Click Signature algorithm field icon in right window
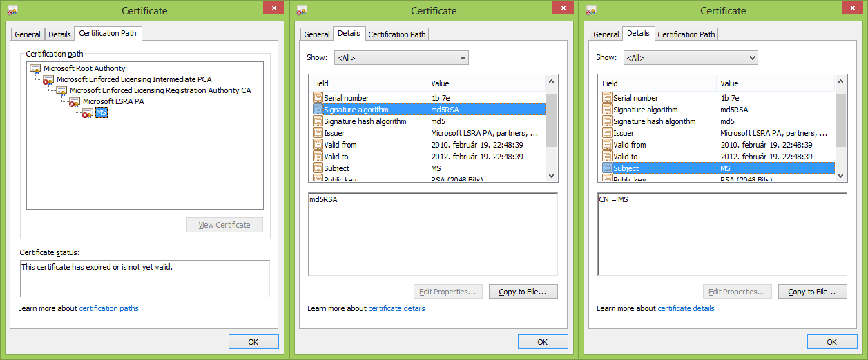This screenshot has height=360, width=868. [x=607, y=110]
